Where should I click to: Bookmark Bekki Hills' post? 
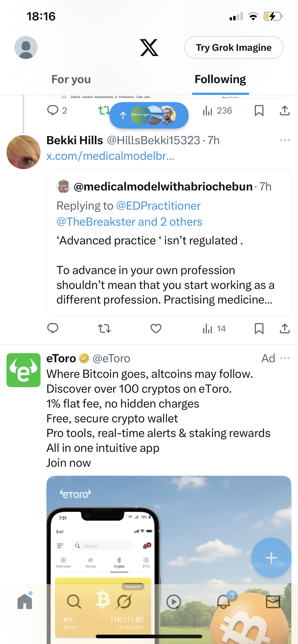[259, 328]
